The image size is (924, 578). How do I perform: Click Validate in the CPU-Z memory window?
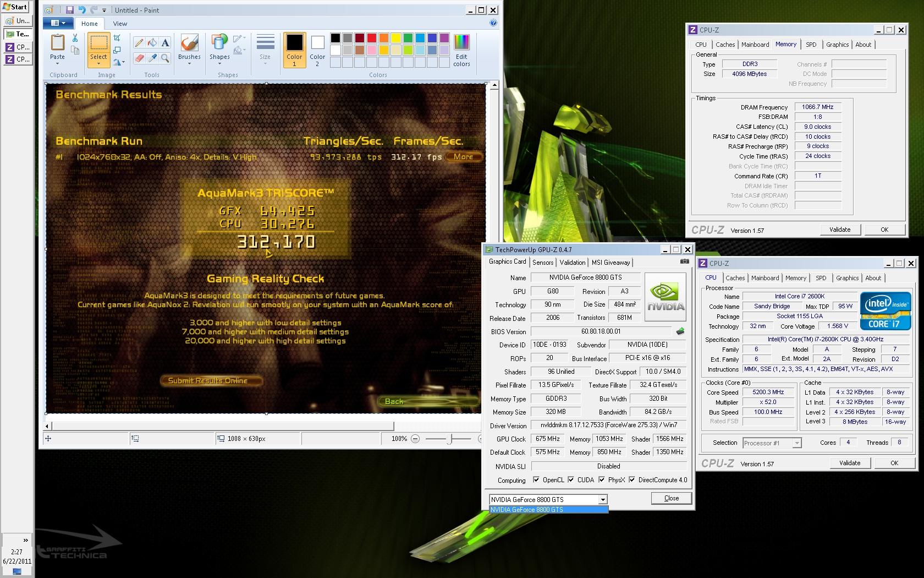click(x=840, y=230)
